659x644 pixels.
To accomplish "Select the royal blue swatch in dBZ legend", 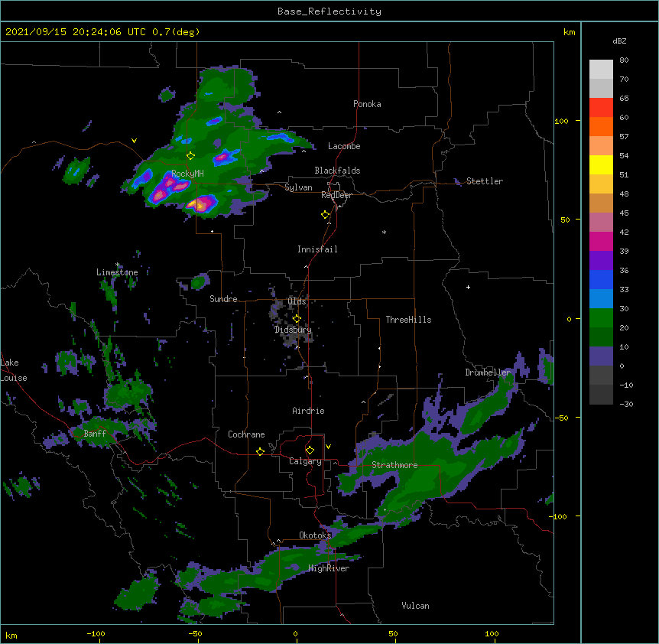I will (601, 279).
